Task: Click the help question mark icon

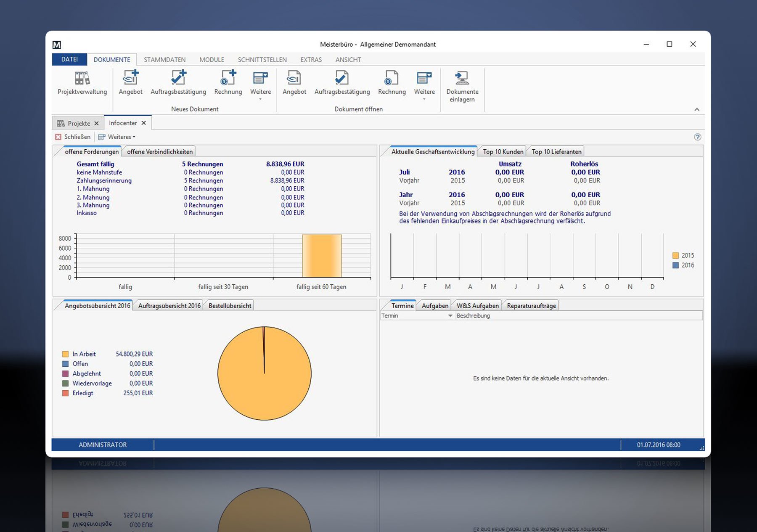Action: pyautogui.click(x=697, y=137)
